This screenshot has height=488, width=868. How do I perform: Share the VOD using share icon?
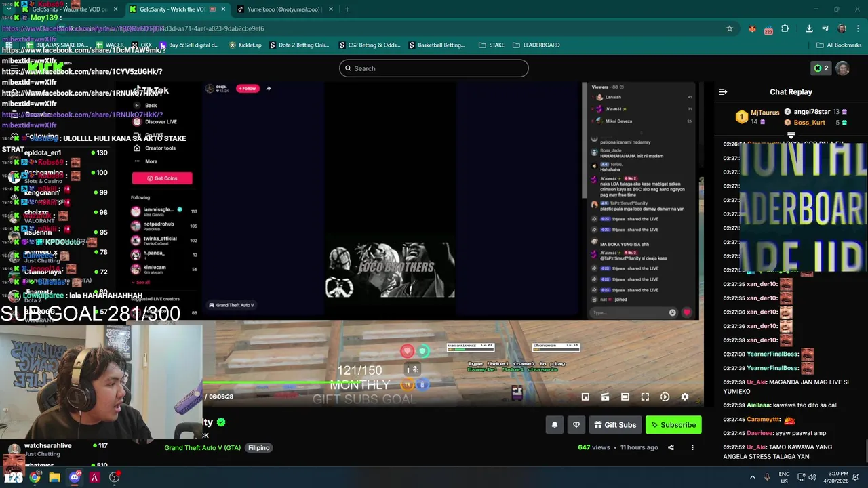pyautogui.click(x=671, y=447)
